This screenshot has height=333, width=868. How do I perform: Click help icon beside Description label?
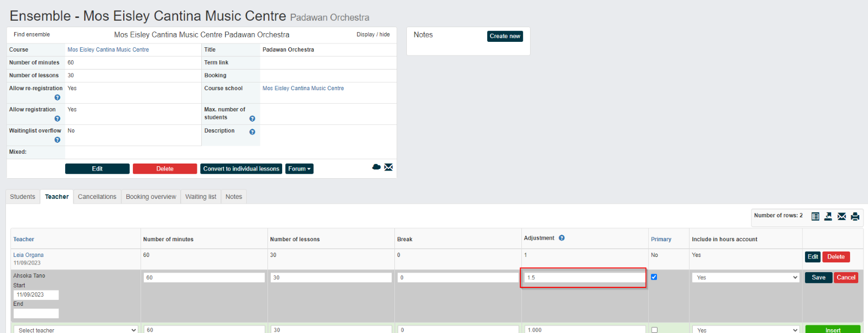pyautogui.click(x=252, y=132)
